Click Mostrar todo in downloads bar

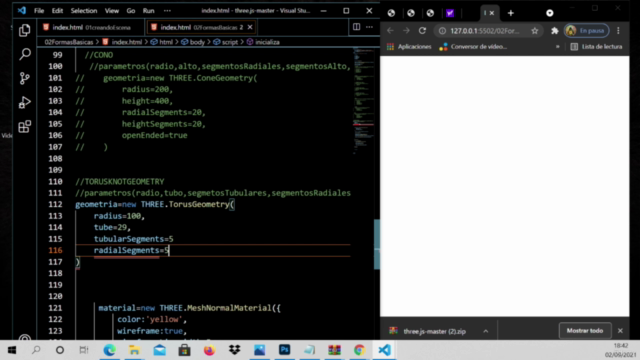(585, 331)
